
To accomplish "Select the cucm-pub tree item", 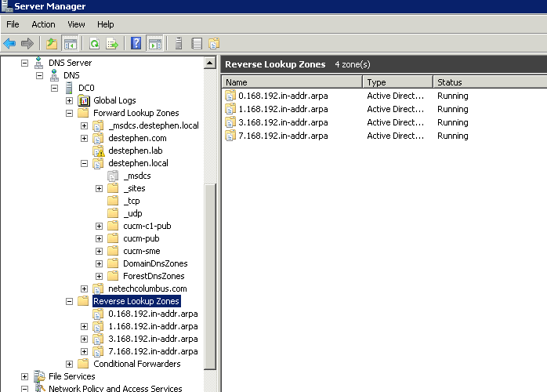I will coord(141,239).
